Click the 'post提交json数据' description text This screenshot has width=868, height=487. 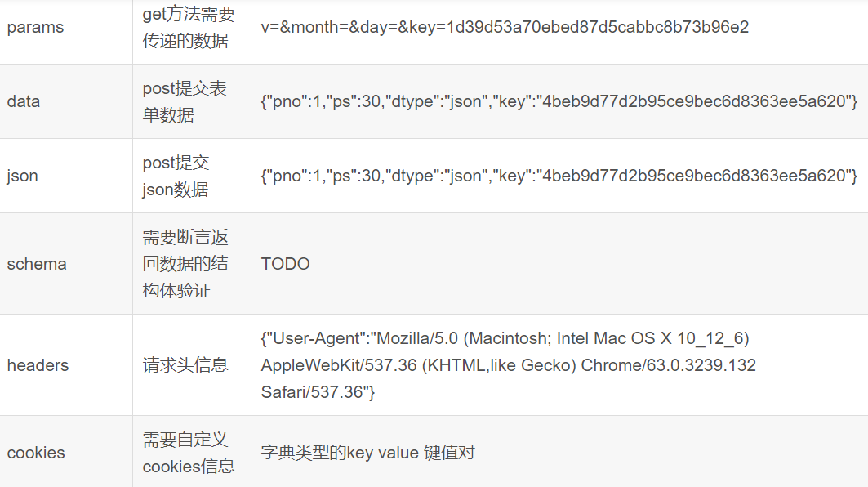click(176, 176)
